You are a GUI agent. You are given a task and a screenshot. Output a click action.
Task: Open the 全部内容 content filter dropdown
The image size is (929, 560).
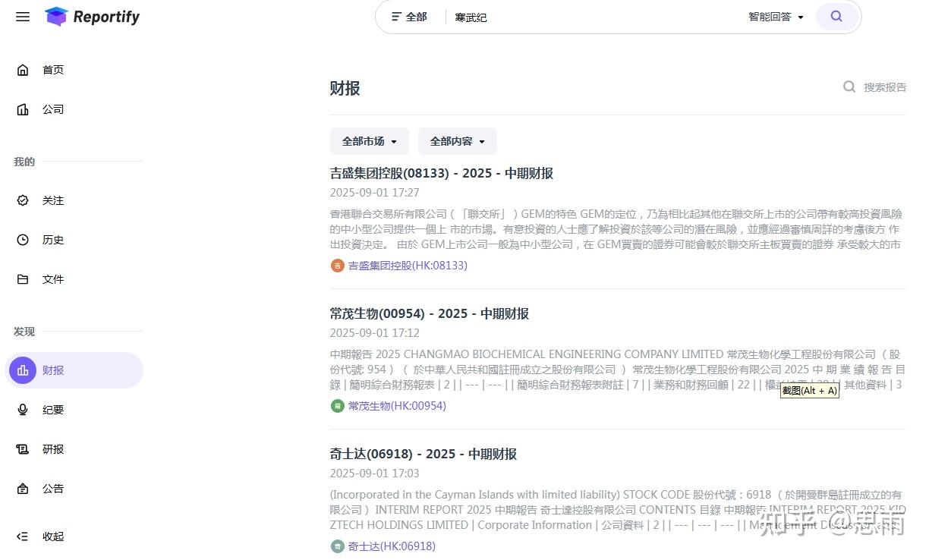[457, 141]
